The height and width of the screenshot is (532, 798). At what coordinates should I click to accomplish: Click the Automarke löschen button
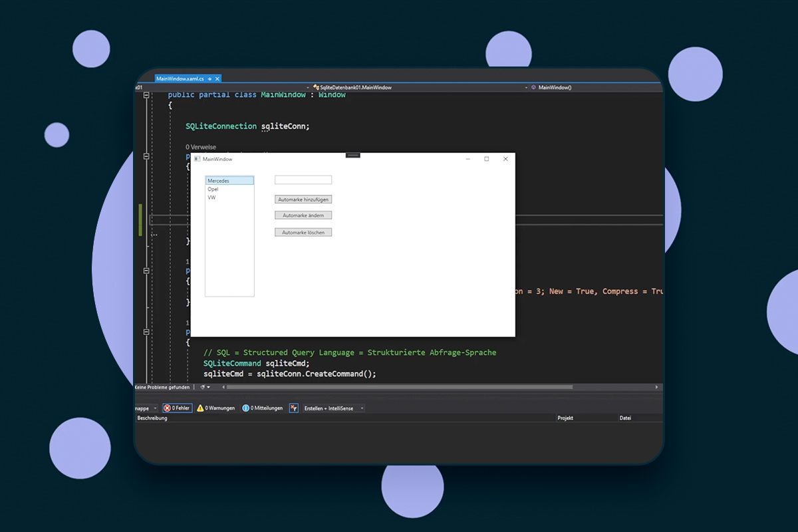[303, 233]
